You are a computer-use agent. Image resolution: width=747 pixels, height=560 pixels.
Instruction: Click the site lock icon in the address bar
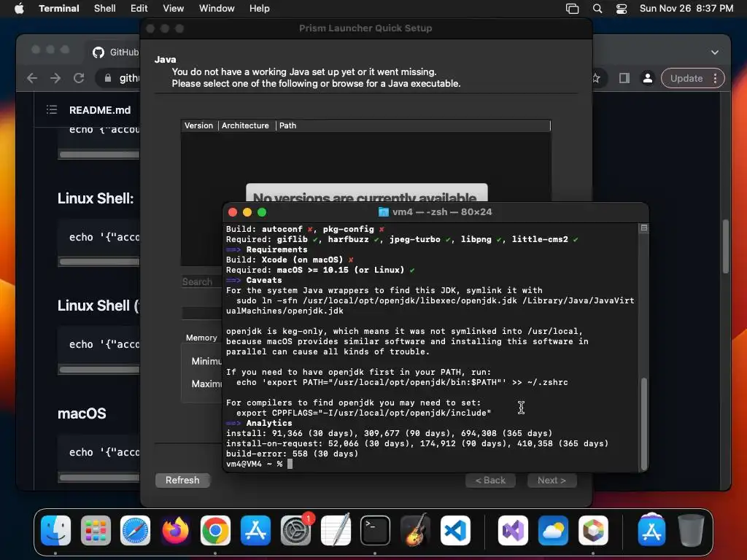[108, 78]
